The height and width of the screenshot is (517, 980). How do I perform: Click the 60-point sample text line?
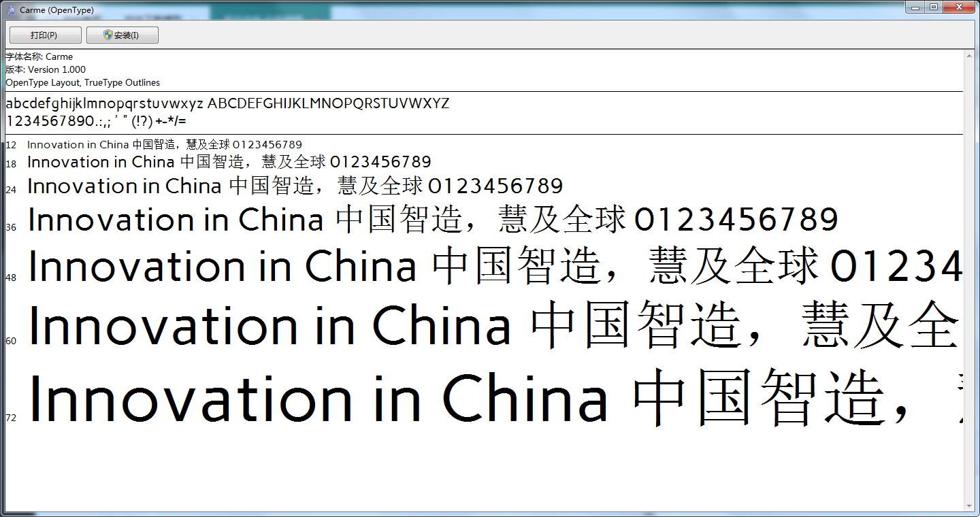point(495,326)
